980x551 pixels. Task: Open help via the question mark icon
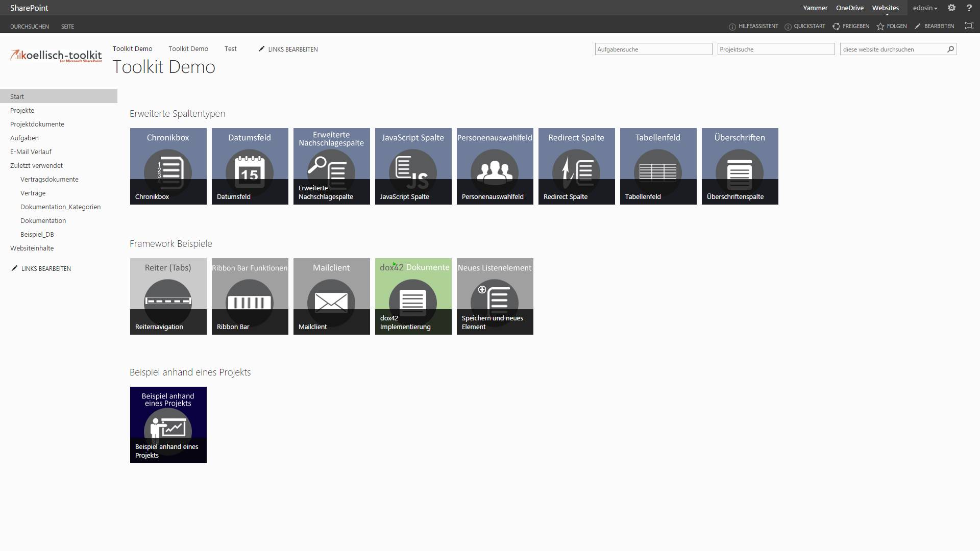pos(969,8)
